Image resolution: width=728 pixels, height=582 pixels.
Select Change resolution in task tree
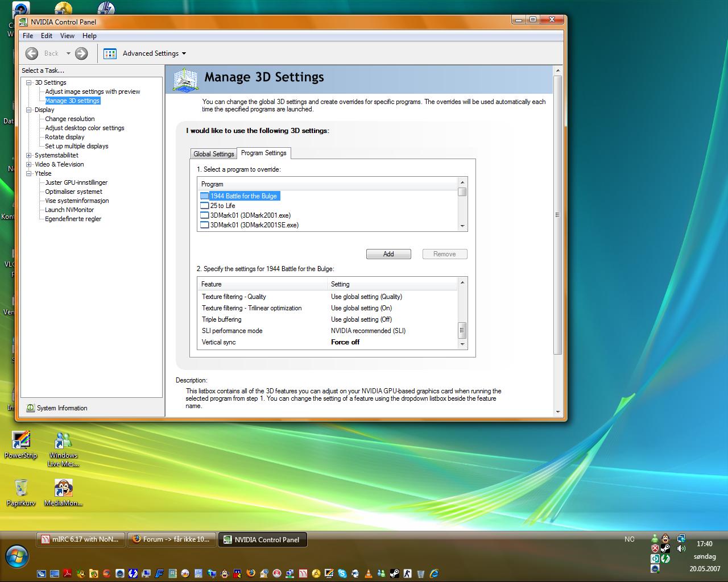(70, 119)
